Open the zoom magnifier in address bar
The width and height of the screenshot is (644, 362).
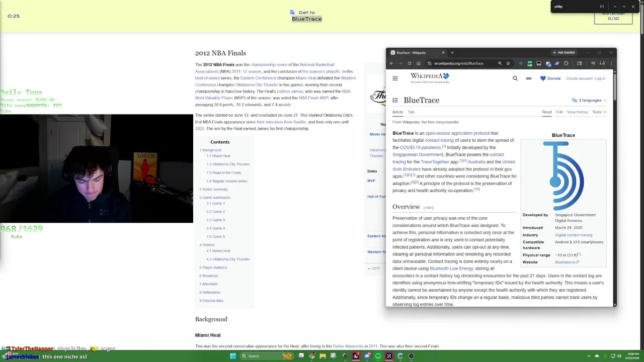pyautogui.click(x=500, y=63)
